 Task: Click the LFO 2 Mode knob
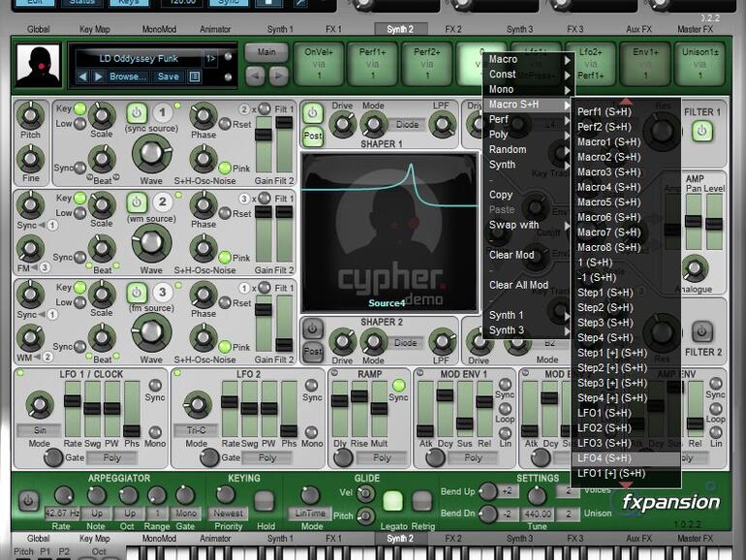[x=197, y=405]
